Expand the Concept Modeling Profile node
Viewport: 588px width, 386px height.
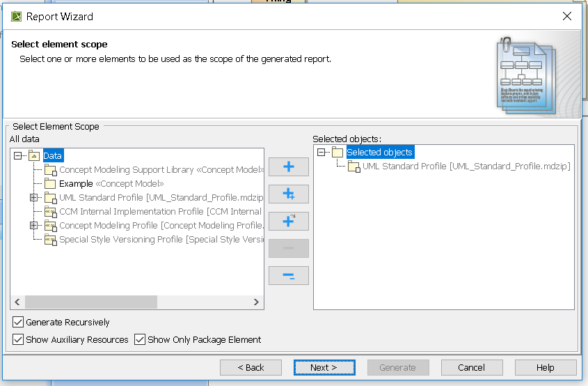click(33, 226)
